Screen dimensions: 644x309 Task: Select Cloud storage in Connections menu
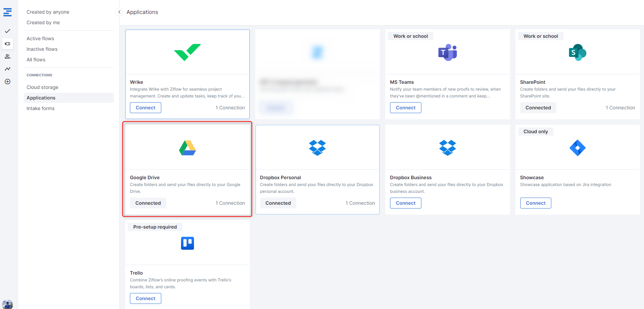[x=42, y=87]
